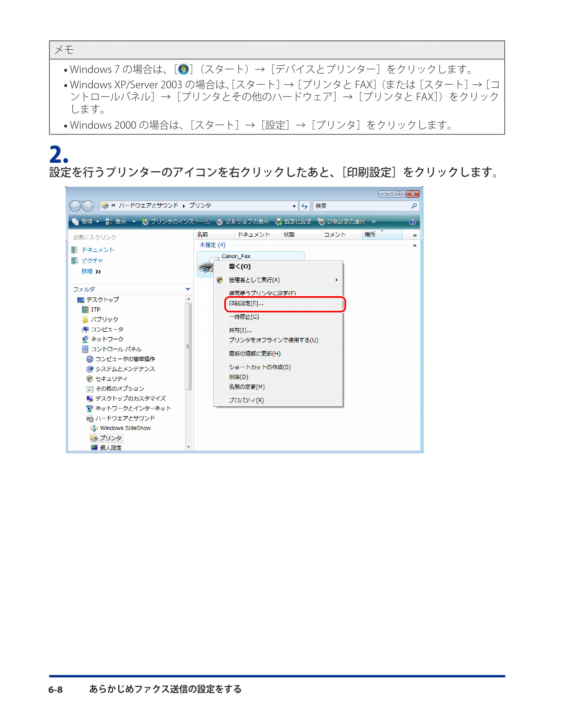The height and width of the screenshot is (728, 566).
Task: Click 印刷設定の選択 in toolbar
Action: (x=342, y=222)
